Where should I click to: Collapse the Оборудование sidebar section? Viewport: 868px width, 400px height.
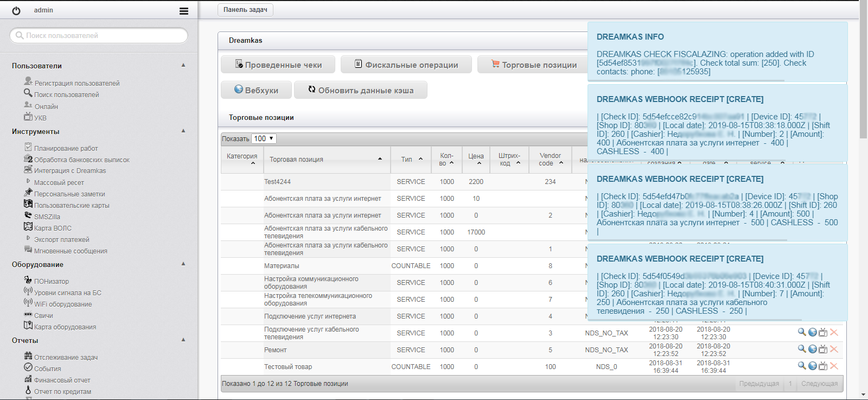pyautogui.click(x=183, y=264)
